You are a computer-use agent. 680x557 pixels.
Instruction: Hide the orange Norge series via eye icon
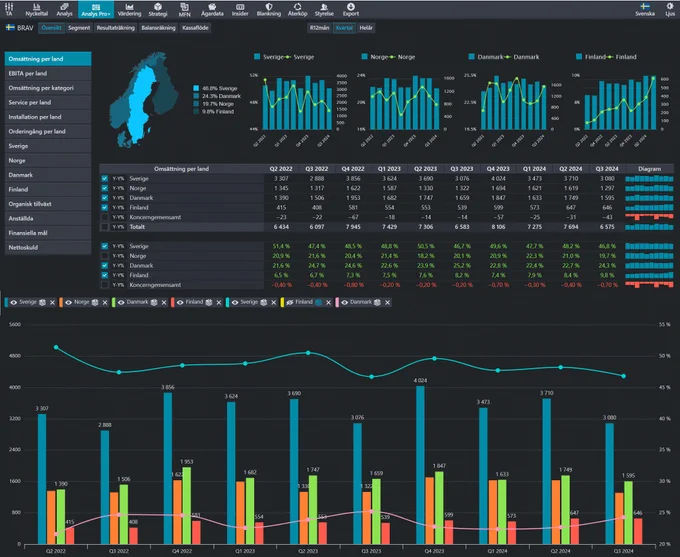tap(69, 302)
